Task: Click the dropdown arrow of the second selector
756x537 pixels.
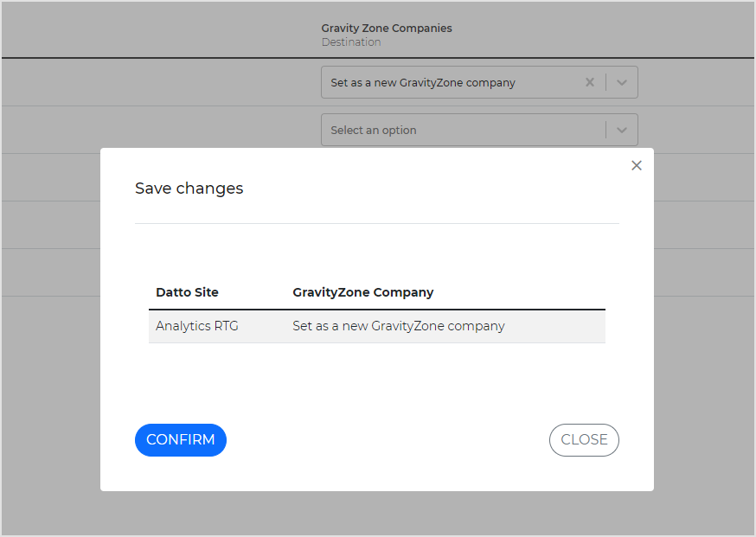Action: pyautogui.click(x=621, y=130)
